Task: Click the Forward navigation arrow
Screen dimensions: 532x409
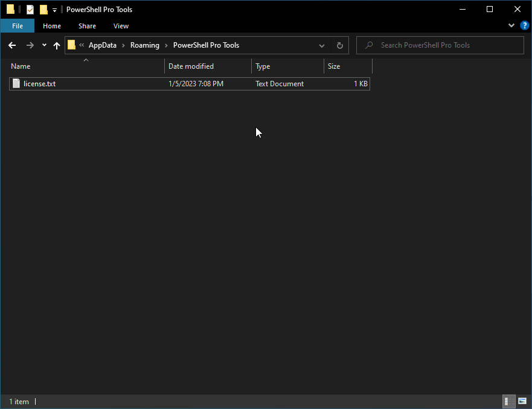Action: 30,45
